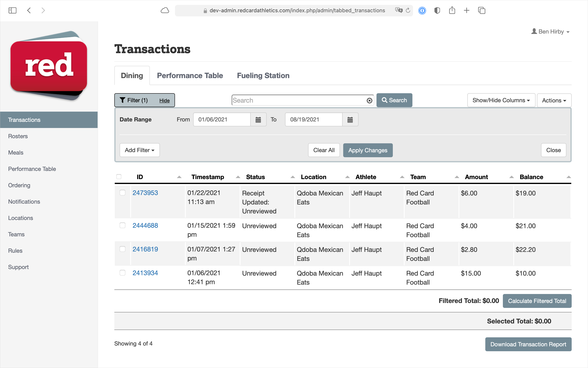This screenshot has width=588, height=368.
Task: Open transaction ID 2444688 link
Action: [145, 225]
